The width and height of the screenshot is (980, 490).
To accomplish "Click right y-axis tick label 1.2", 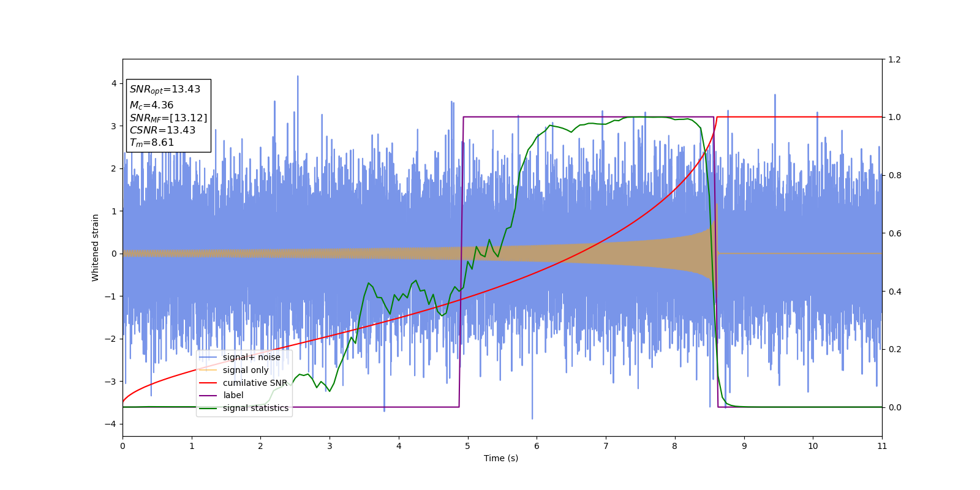I will (x=894, y=59).
